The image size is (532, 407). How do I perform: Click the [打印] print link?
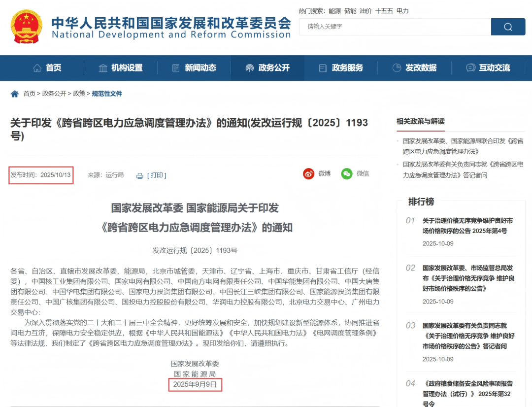tap(157, 175)
